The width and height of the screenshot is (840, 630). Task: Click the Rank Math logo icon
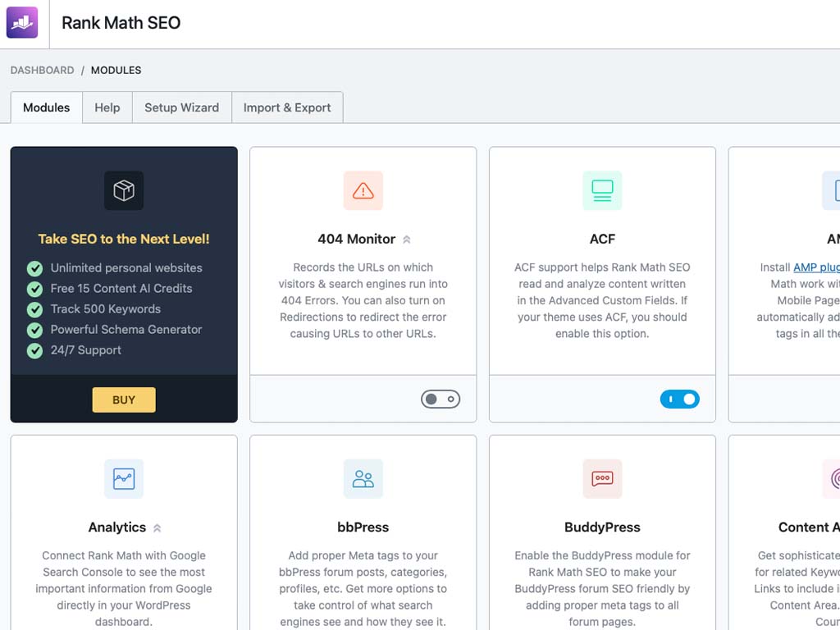pyautogui.click(x=22, y=22)
